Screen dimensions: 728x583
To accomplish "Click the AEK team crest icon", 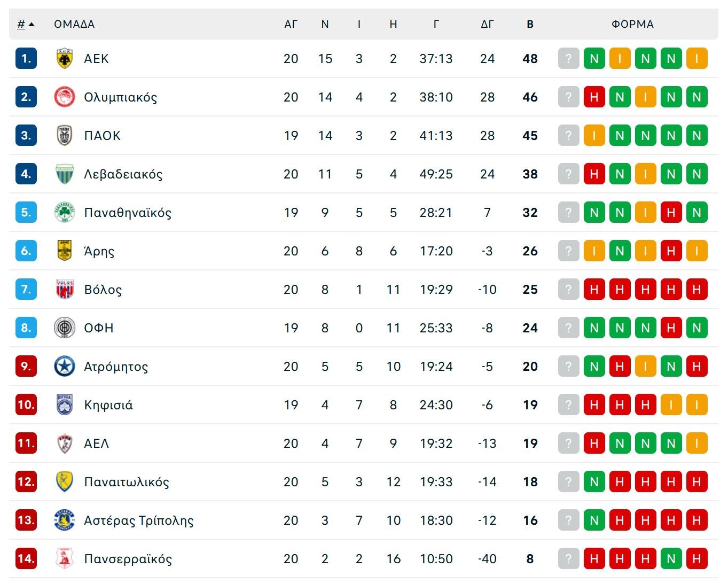I will [65, 59].
